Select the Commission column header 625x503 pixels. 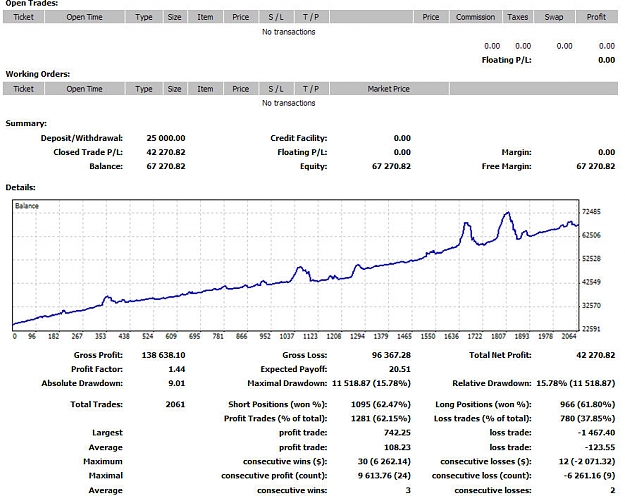476,17
